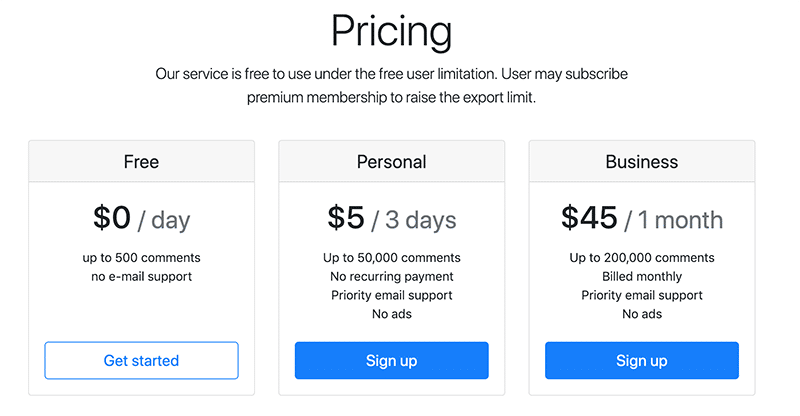Click 'Billed monthly' text
The height and width of the screenshot is (416, 800).
(x=641, y=276)
